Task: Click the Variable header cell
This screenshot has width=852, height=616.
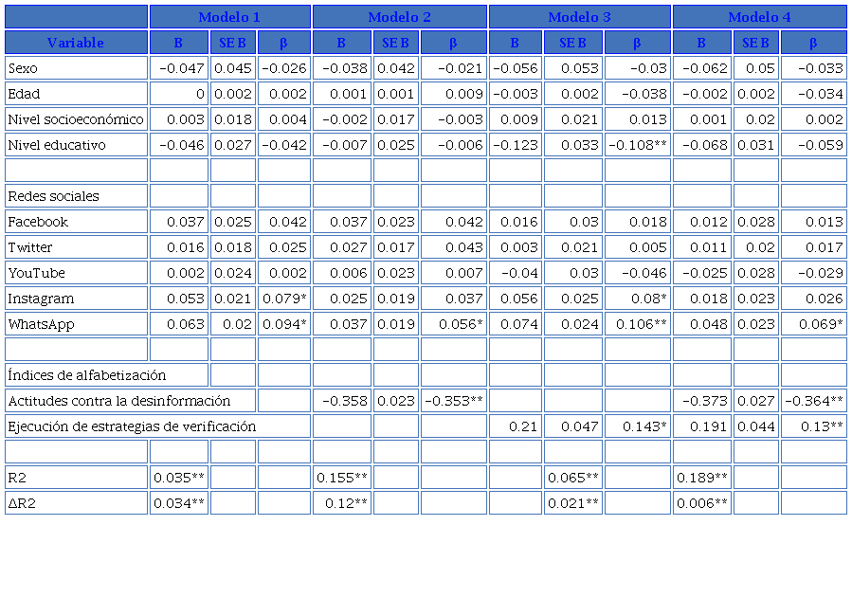Action: click(76, 43)
